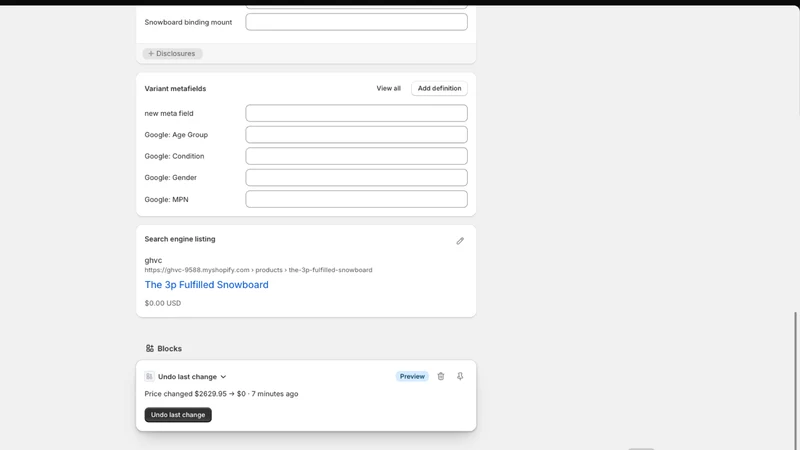Click the pencil edit icon for search listing
Screen dimensions: 800x450
[460, 241]
